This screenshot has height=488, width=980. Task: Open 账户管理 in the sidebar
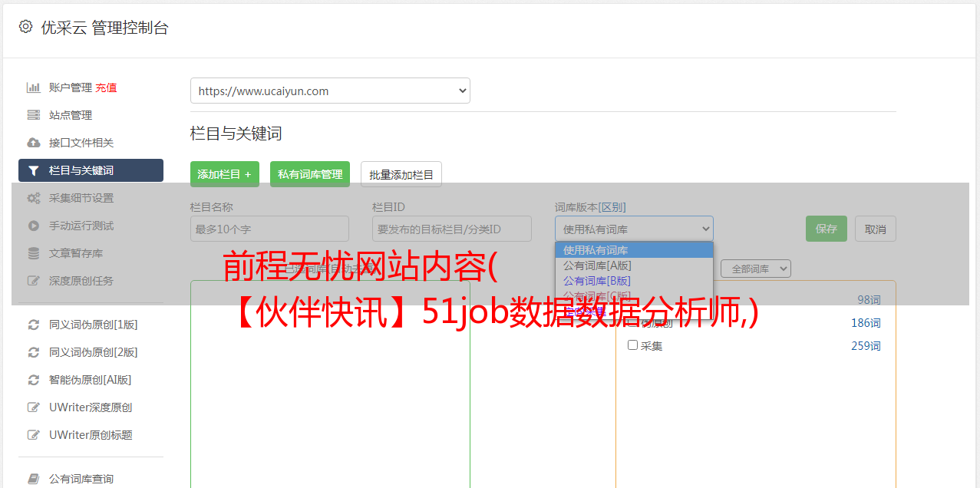tap(71, 87)
